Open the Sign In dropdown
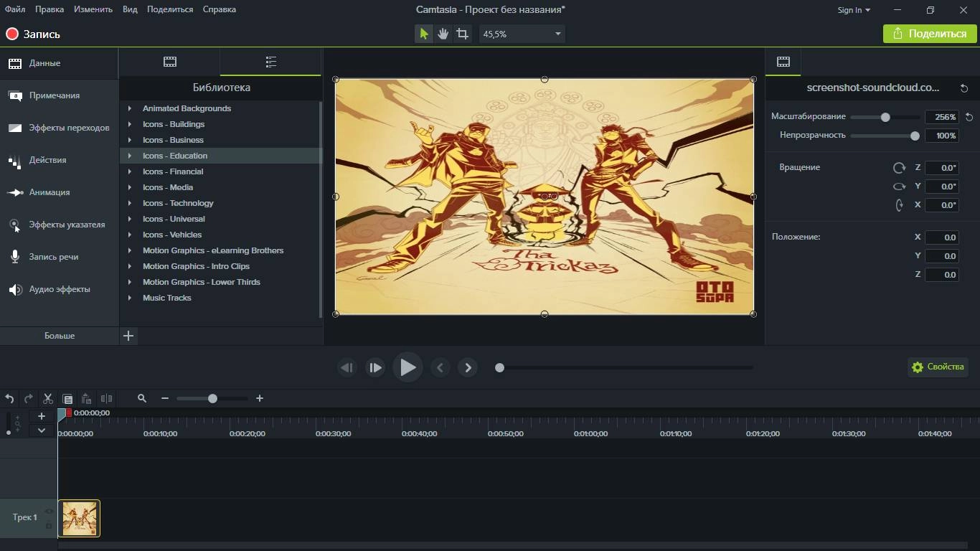The height and width of the screenshot is (551, 980). coord(854,10)
